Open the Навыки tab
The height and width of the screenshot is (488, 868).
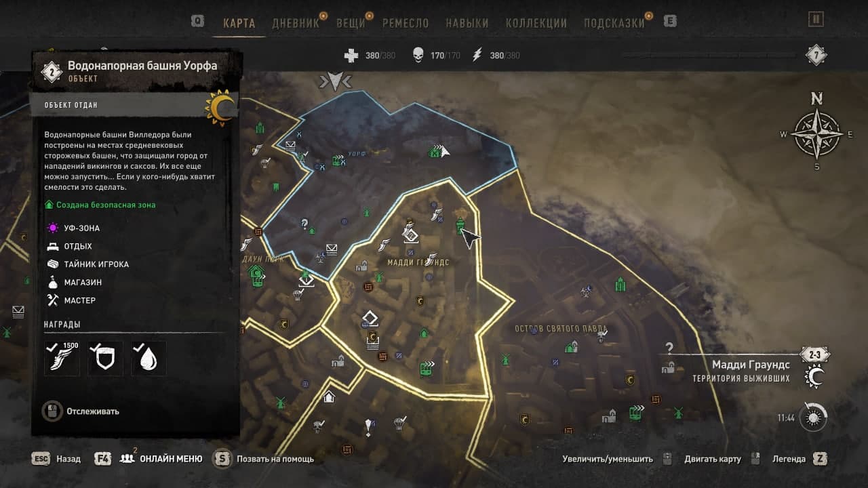coord(467,23)
